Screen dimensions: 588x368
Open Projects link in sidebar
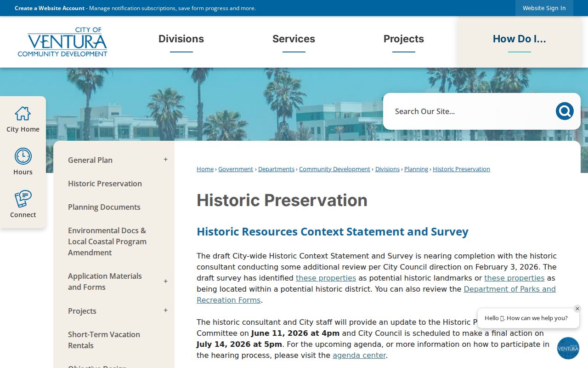pos(82,311)
